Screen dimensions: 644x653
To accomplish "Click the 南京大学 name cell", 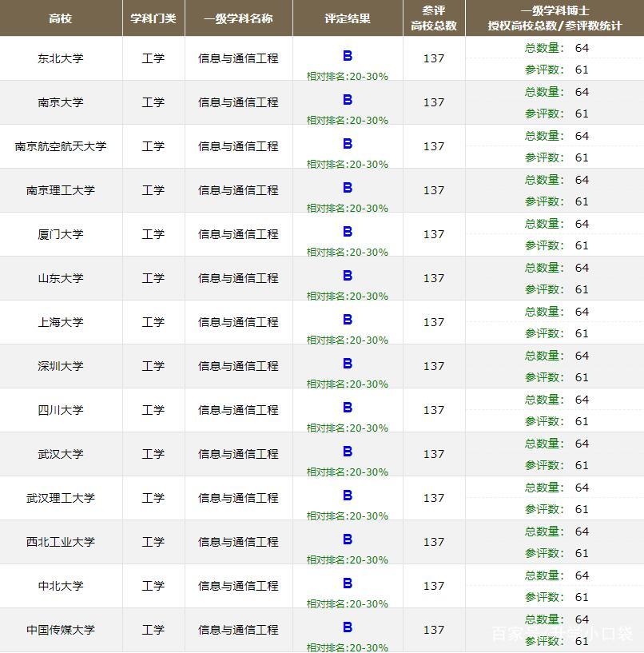I will pyautogui.click(x=61, y=102).
